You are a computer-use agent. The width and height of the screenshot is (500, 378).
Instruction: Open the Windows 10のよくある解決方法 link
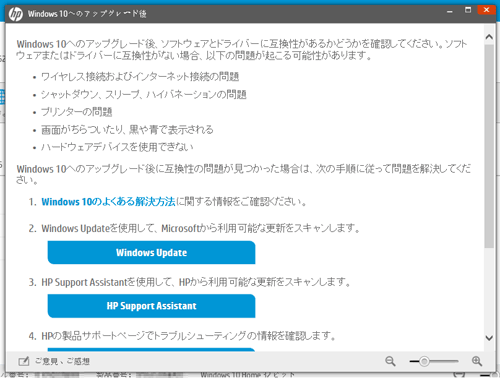tap(108, 202)
